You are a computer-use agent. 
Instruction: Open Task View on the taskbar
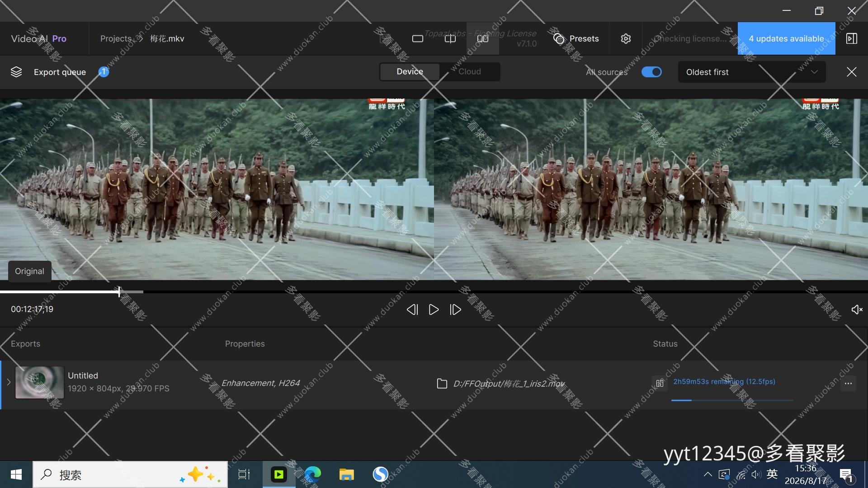[244, 474]
